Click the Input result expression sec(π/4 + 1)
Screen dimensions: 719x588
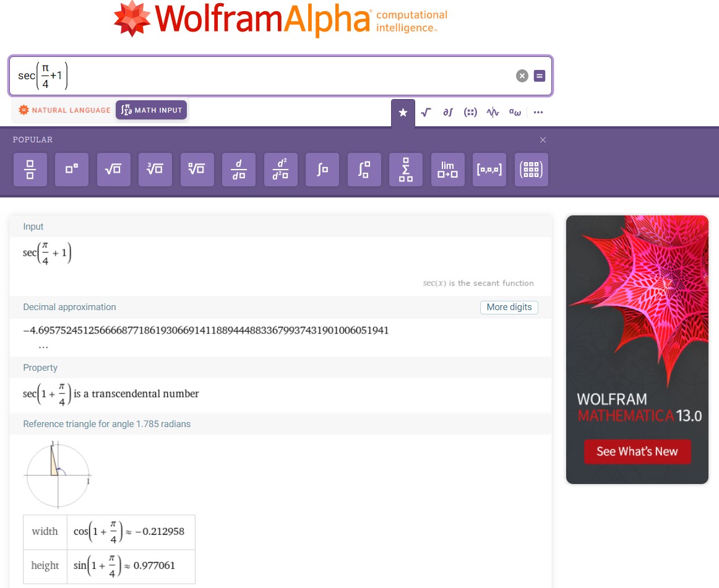click(47, 253)
